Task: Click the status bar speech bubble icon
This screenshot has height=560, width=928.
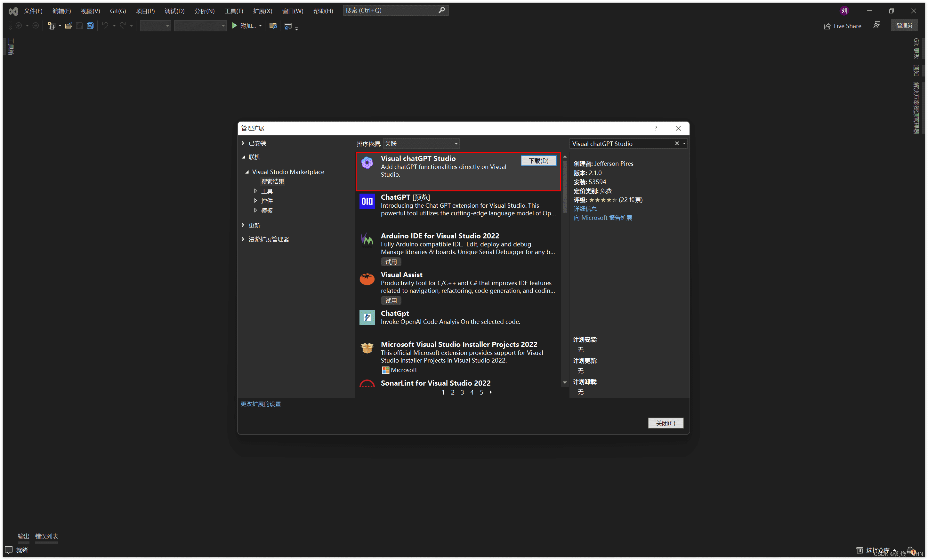Action: [9, 550]
